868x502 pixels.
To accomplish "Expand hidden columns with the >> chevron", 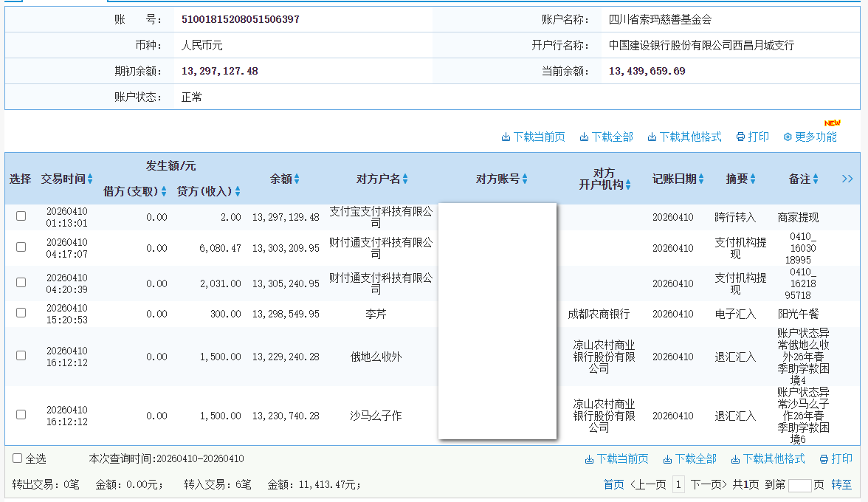I will click(847, 179).
